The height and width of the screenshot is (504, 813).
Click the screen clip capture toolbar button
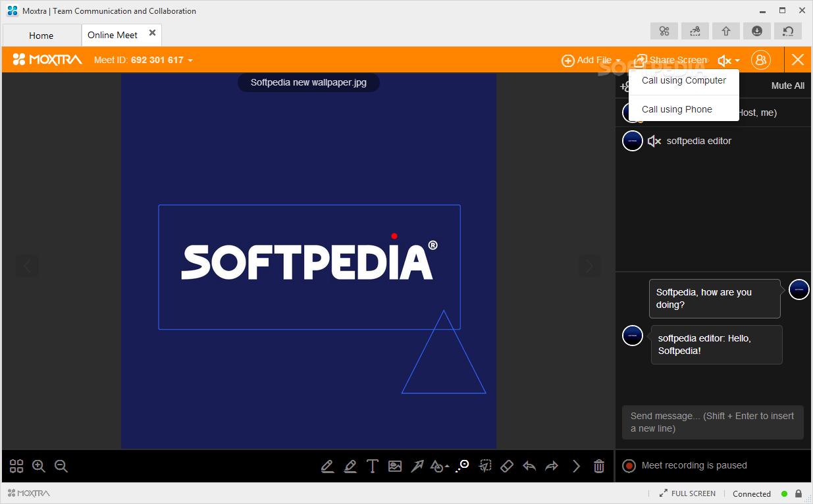click(x=695, y=31)
